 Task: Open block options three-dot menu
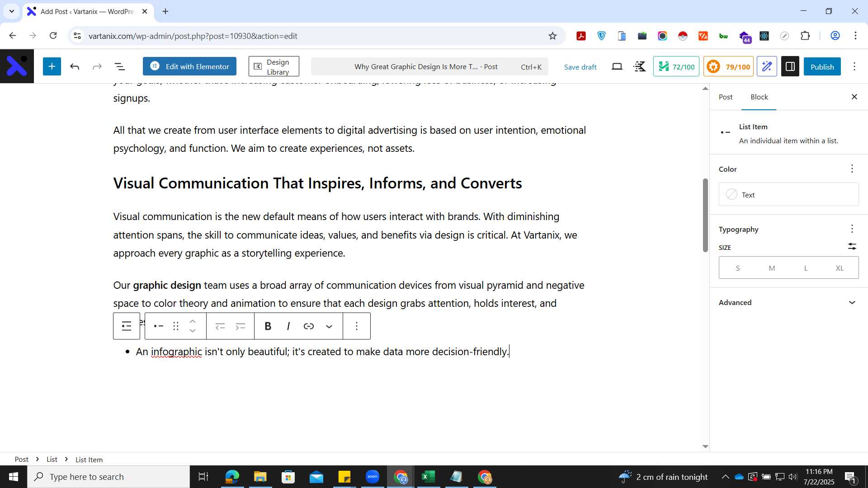click(x=357, y=326)
